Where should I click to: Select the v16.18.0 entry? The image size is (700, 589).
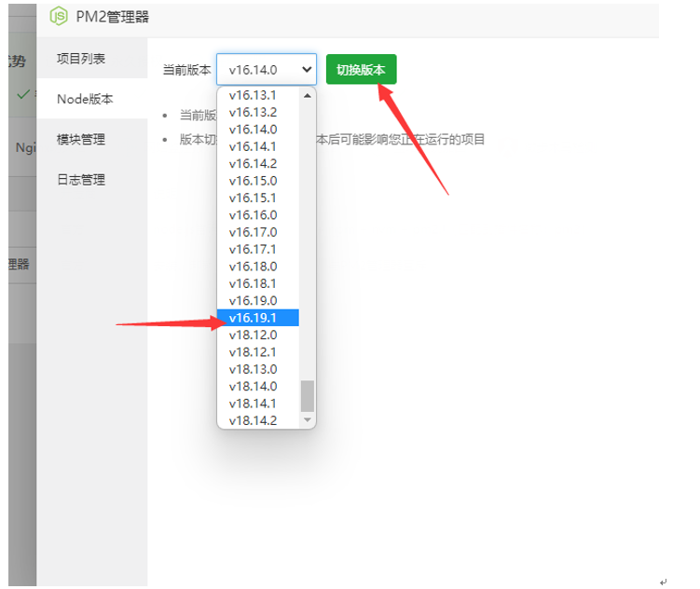point(258,267)
